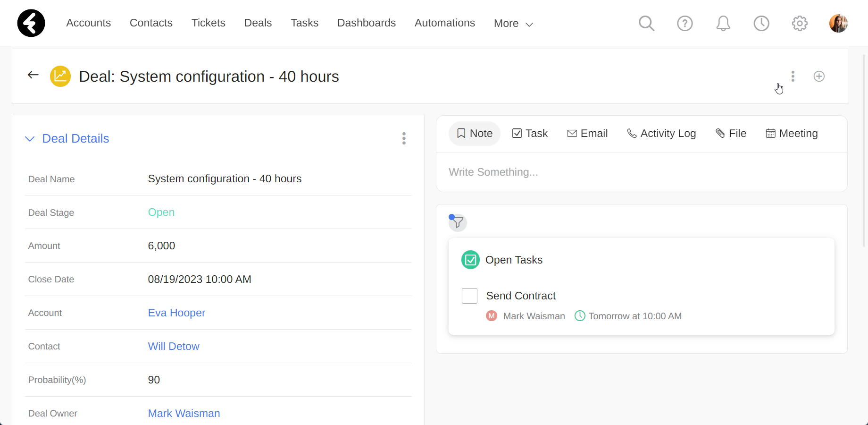Select the Activity Log tab

(661, 134)
